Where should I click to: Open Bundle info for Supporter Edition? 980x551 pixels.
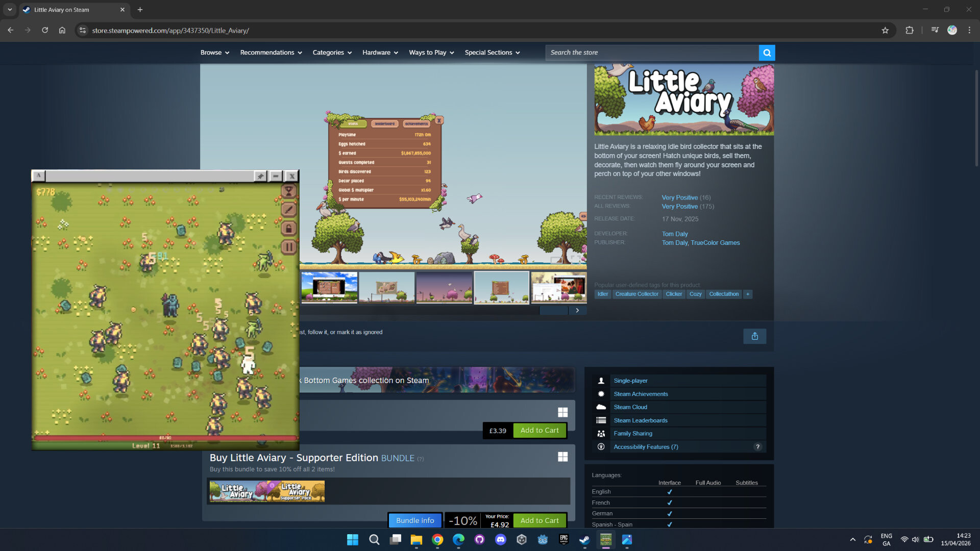tap(415, 521)
